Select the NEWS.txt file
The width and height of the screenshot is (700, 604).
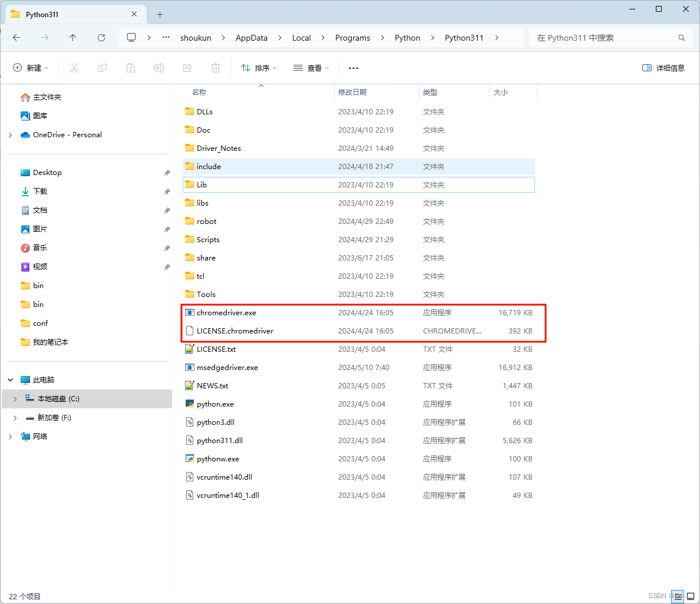tap(358, 386)
